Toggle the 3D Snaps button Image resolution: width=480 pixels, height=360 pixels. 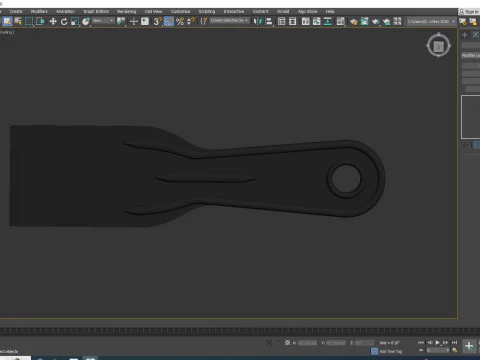(x=158, y=22)
